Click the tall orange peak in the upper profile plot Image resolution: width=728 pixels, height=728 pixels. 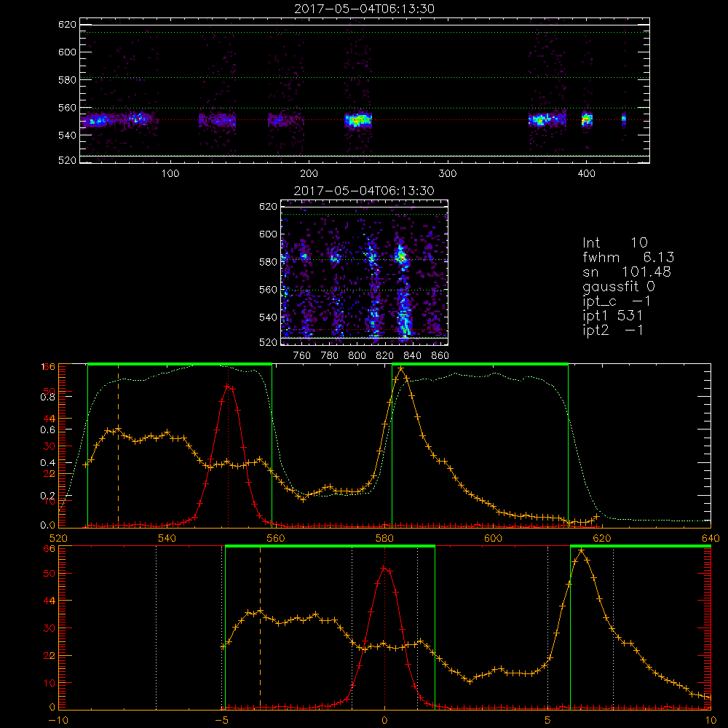click(400, 369)
